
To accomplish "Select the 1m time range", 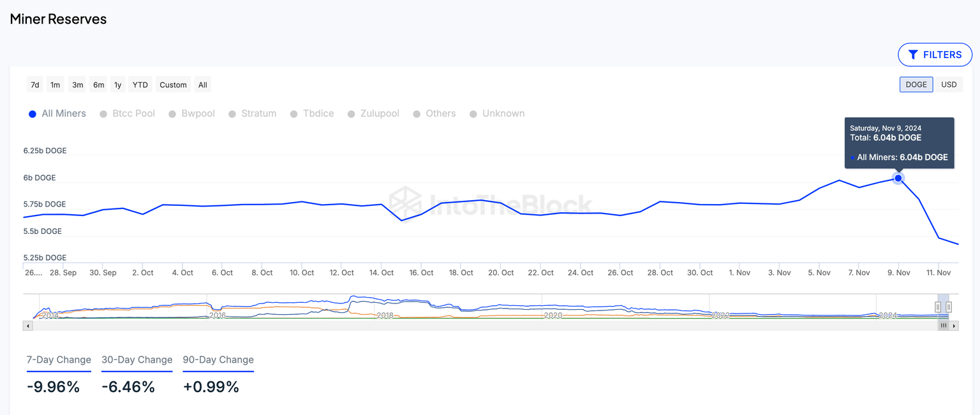I will click(56, 85).
